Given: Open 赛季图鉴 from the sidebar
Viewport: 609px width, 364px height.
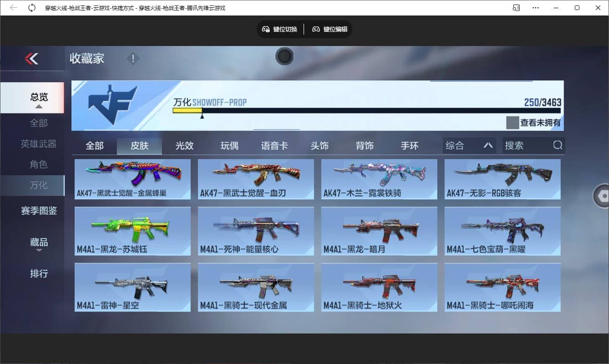Looking at the screenshot, I should [x=39, y=210].
